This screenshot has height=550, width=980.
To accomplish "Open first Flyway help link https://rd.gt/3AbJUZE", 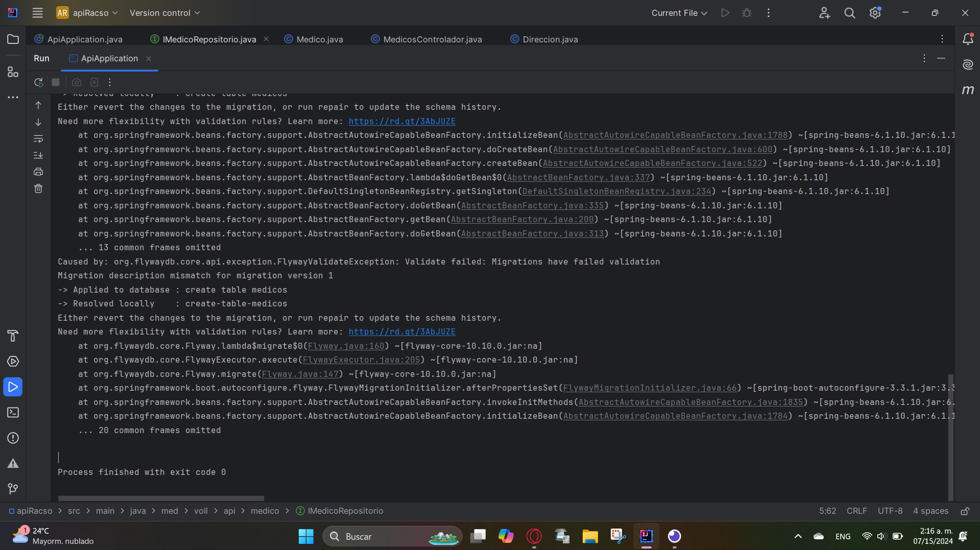I will coord(402,122).
